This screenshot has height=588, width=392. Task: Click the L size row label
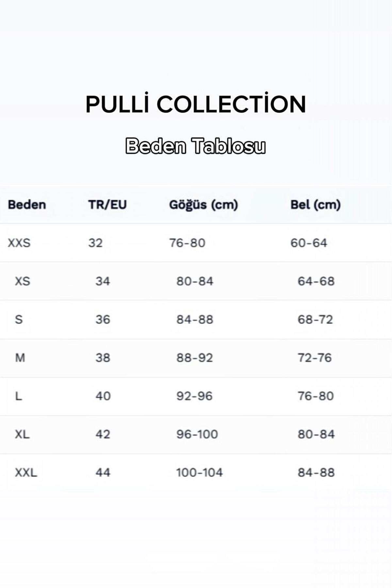(19, 396)
